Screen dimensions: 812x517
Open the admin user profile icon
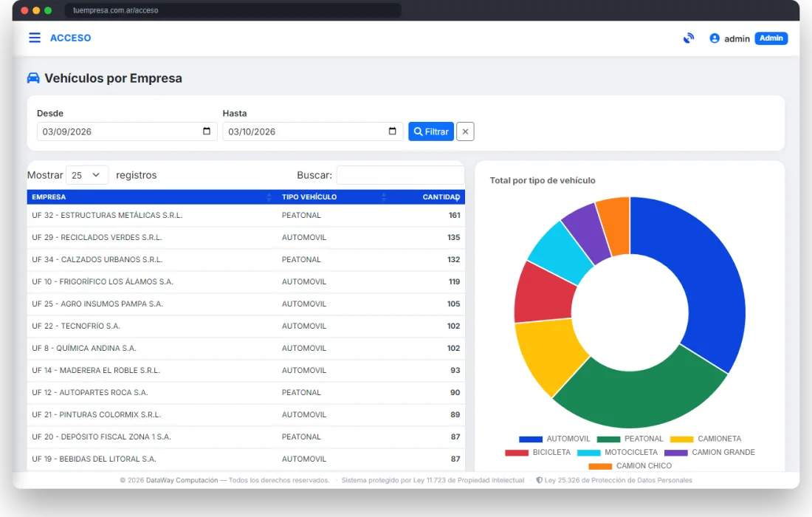714,38
